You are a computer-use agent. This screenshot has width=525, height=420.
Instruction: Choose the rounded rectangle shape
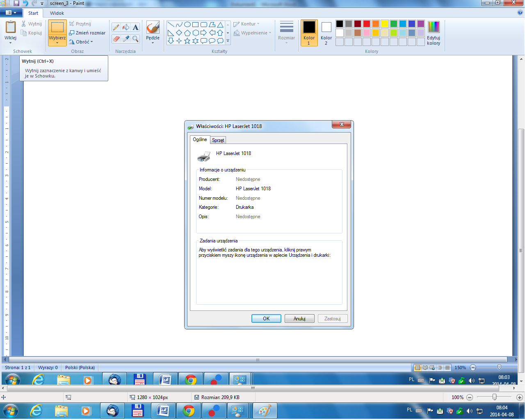click(x=203, y=25)
